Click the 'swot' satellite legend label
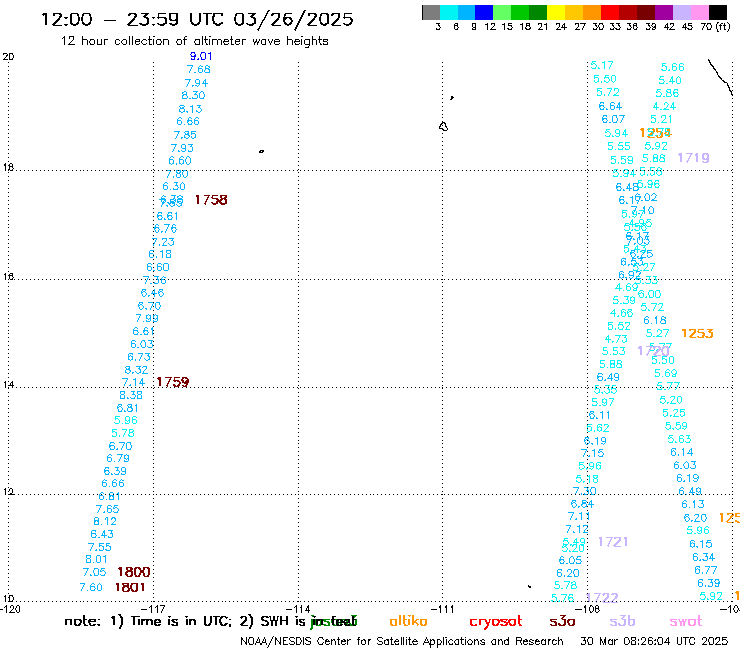Viewport: 740px width, 650px height. [x=685, y=622]
